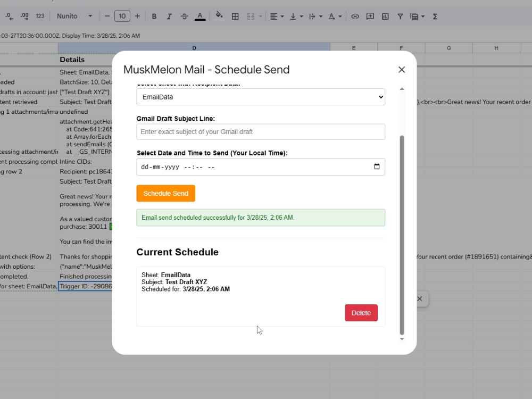Click the cell reading undefined
The height and width of the screenshot is (399, 532).
85,112
